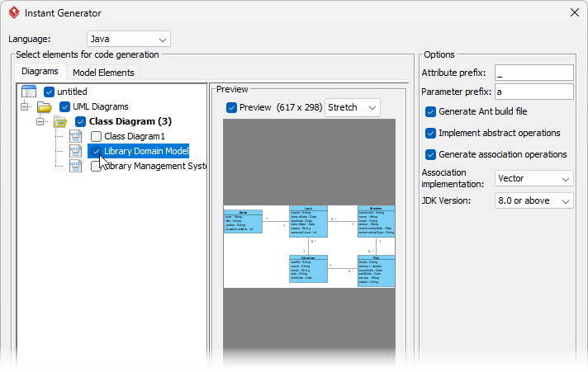The height and width of the screenshot is (372, 588).
Task: Click the Instant Generator app icon in title bar
Action: pos(12,13)
